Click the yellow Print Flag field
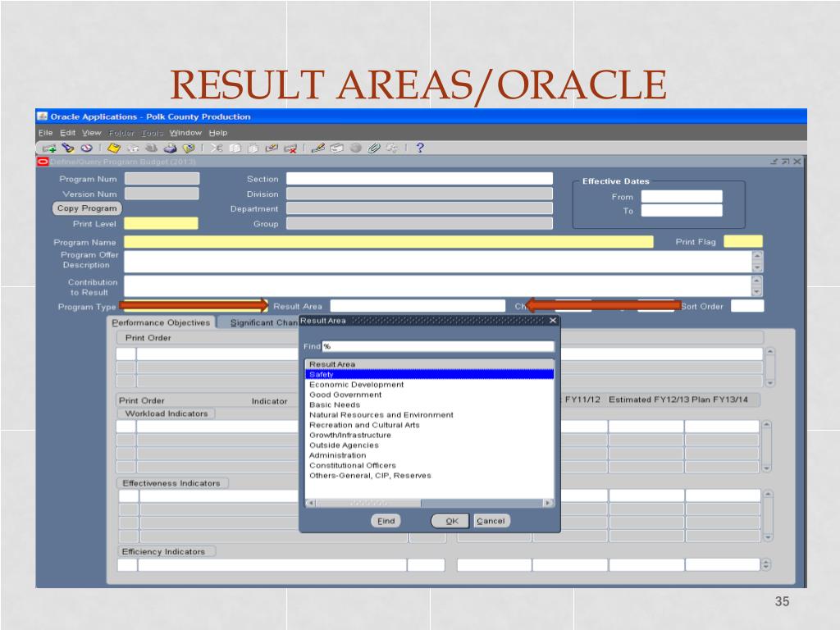This screenshot has height=630, width=840. click(x=742, y=242)
